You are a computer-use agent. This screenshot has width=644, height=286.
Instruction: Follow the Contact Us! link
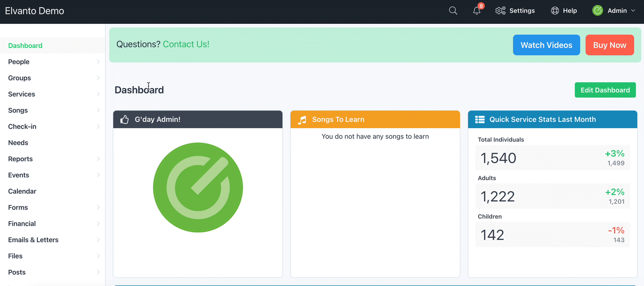coord(186,44)
